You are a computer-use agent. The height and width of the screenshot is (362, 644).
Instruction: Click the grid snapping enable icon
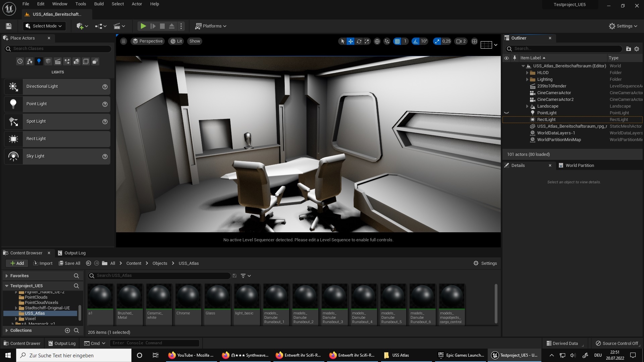pyautogui.click(x=397, y=41)
